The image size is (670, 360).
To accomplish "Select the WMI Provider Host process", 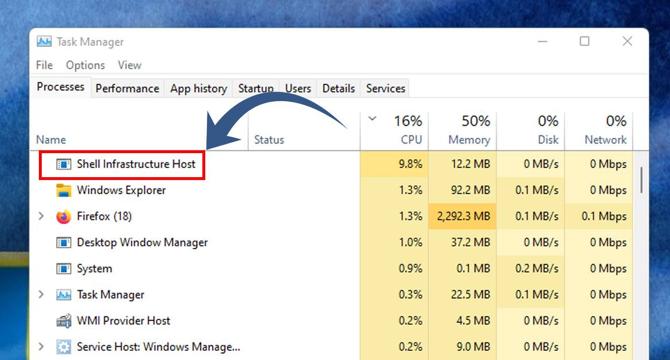I will pyautogui.click(x=123, y=321).
